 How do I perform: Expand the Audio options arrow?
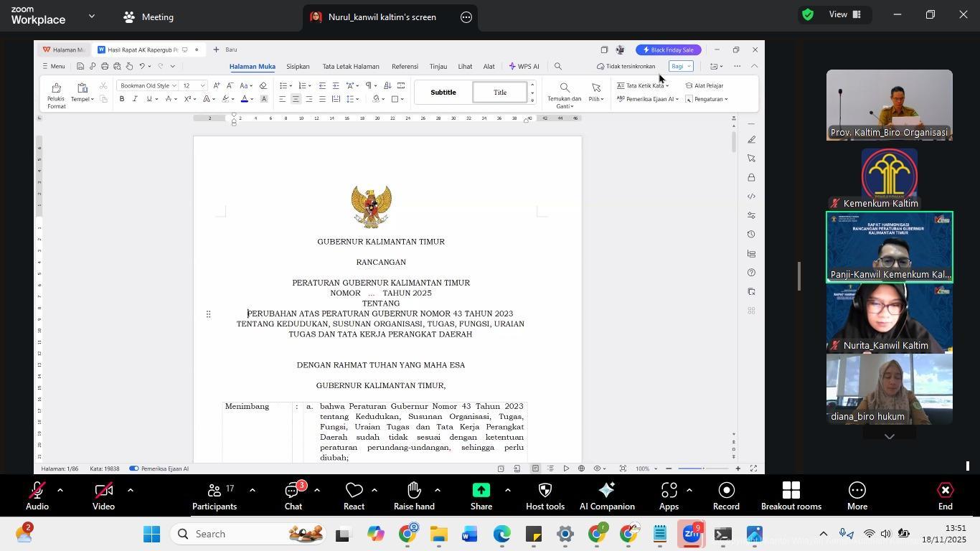[60, 490]
